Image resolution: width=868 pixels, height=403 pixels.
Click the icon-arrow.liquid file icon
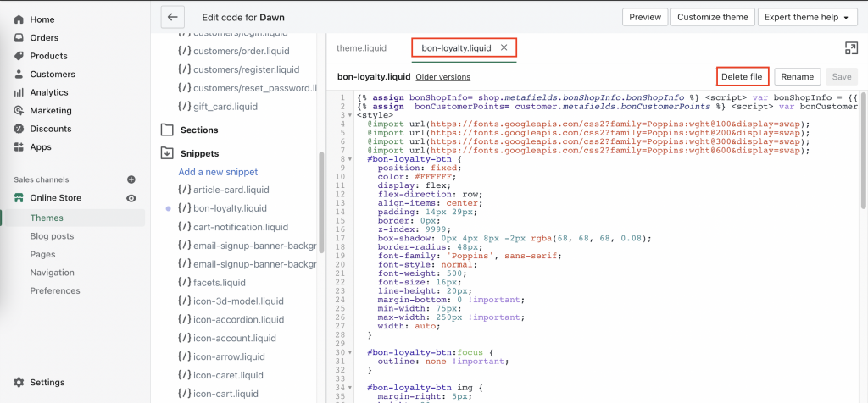pyautogui.click(x=184, y=356)
